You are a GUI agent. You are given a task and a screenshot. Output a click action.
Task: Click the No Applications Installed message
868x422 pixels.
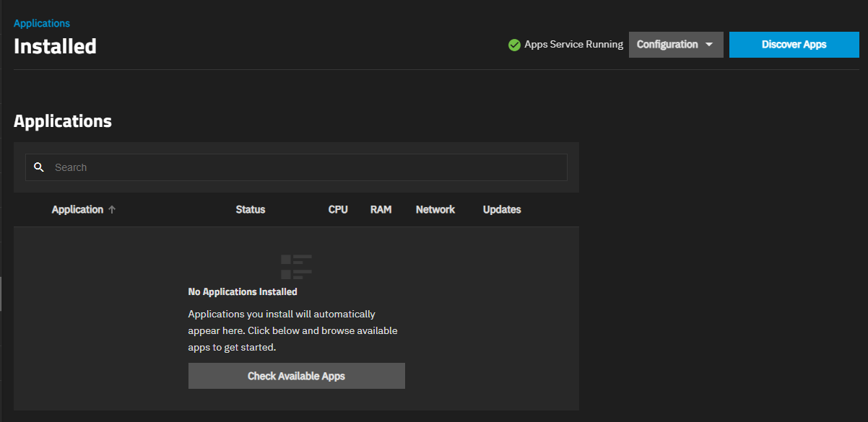[243, 292]
